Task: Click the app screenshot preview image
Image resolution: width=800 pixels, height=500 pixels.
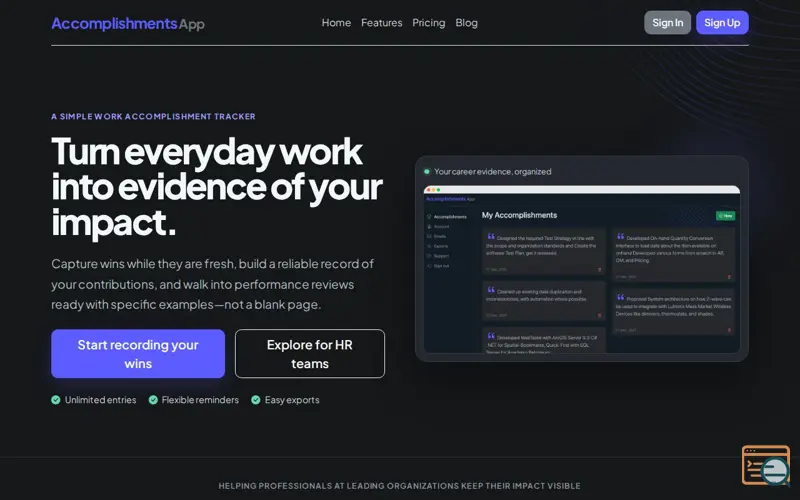Action: point(582,269)
